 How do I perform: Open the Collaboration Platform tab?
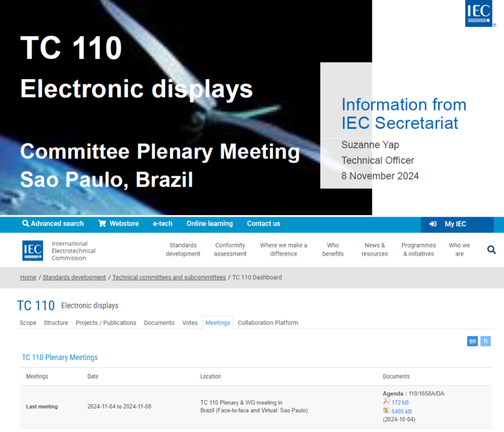click(x=268, y=323)
